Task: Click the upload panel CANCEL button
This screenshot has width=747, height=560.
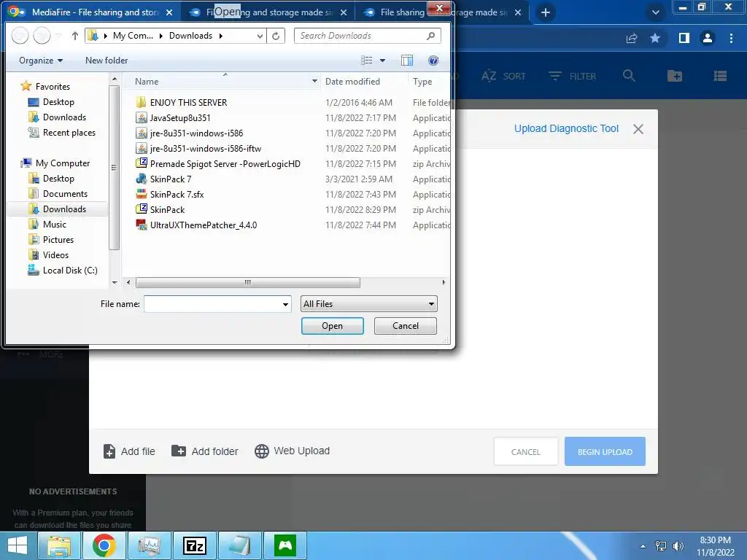Action: tap(526, 451)
